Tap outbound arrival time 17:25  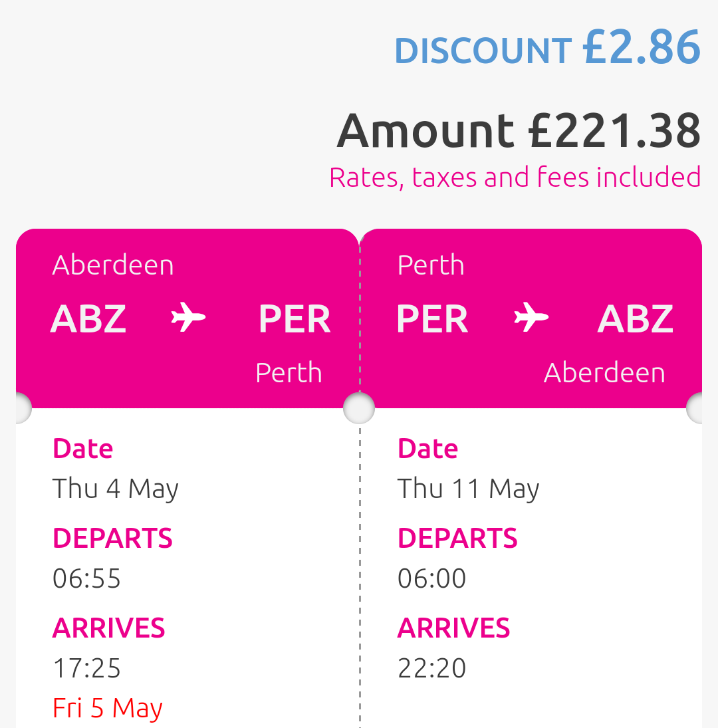click(x=87, y=668)
